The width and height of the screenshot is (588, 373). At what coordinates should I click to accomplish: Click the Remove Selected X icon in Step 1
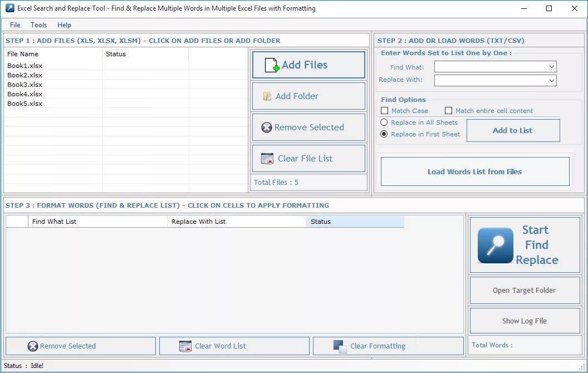point(267,127)
